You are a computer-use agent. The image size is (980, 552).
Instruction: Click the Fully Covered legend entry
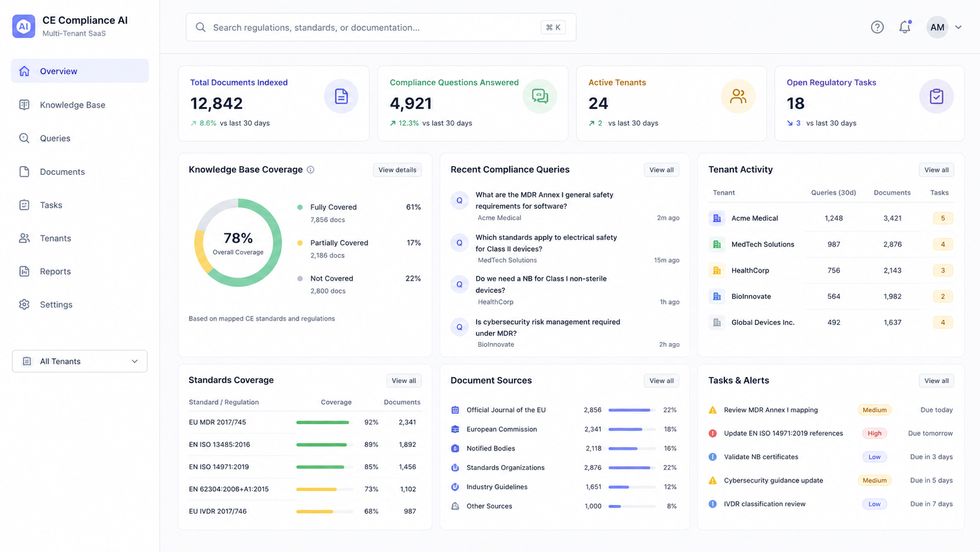359,213
